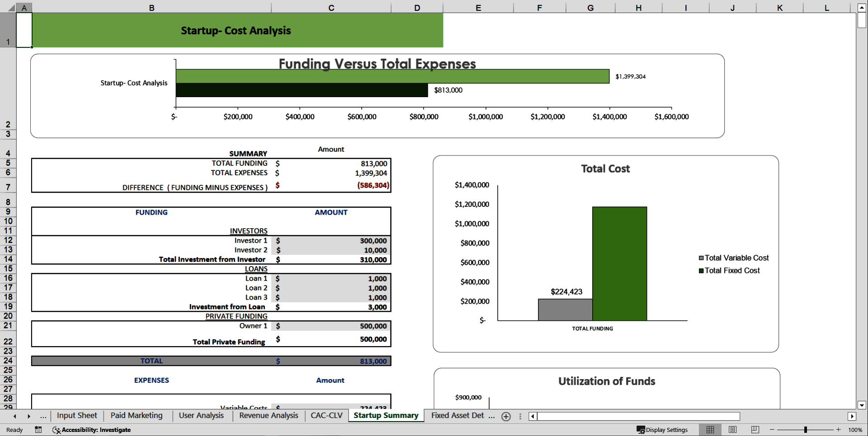Image resolution: width=868 pixels, height=436 pixels.
Task: Click the TOTAL EXPENSES value 1,399,304
Action: tap(331, 173)
